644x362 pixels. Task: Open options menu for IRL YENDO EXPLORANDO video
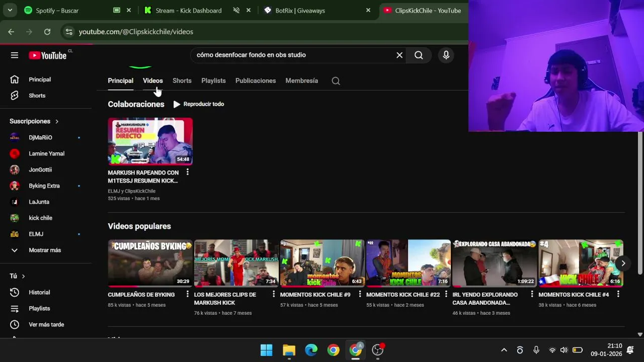(x=532, y=294)
